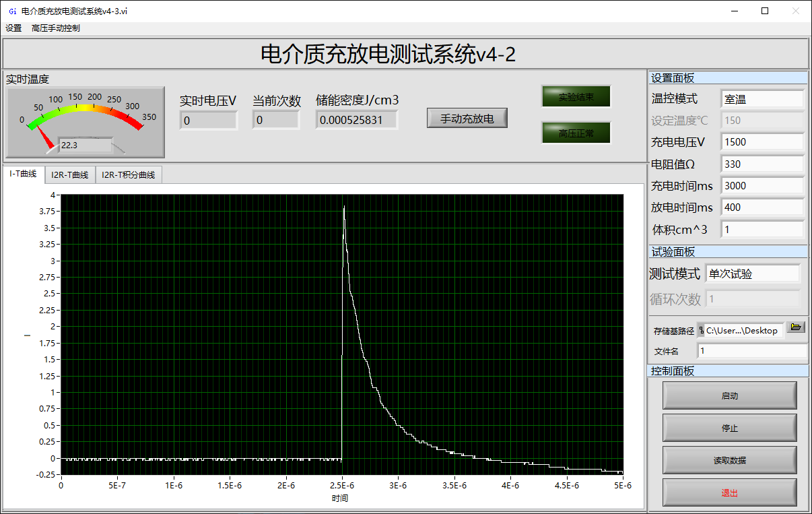812x514 pixels.
Task: Open the 设置 menu
Action: pyautogui.click(x=13, y=28)
